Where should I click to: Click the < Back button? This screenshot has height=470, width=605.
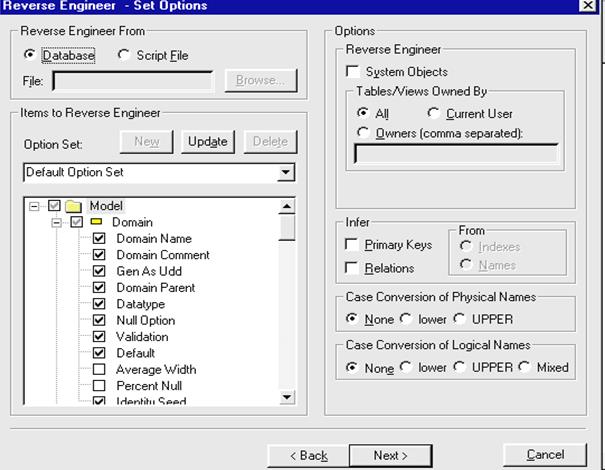309,456
